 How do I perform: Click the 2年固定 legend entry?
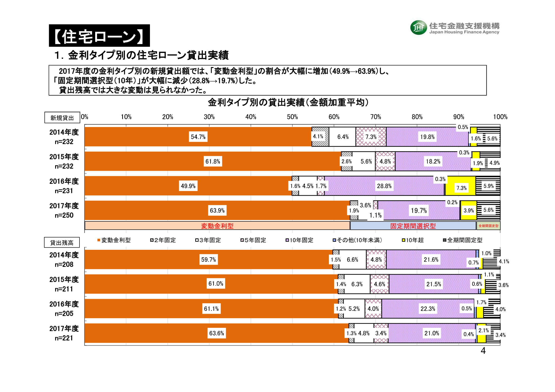coord(163,240)
